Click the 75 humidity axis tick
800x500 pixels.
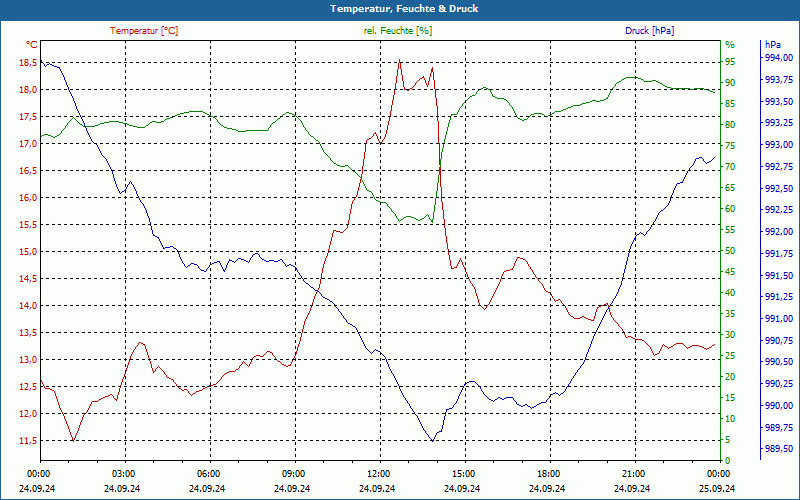coord(730,146)
